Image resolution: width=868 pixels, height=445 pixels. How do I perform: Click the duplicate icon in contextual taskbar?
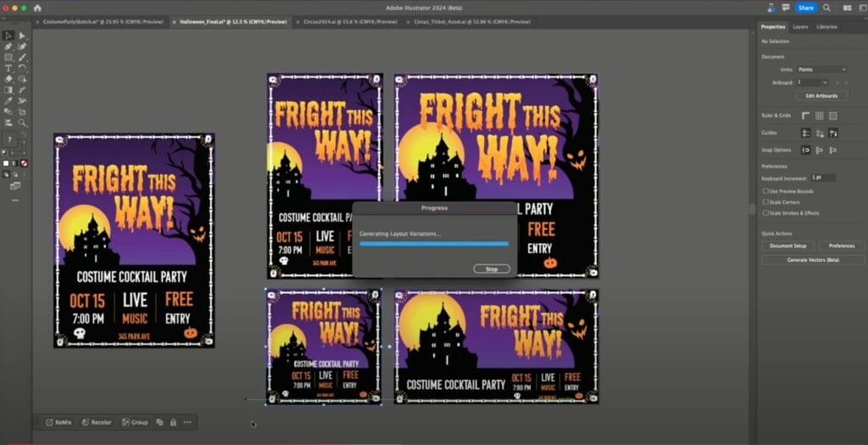159,422
